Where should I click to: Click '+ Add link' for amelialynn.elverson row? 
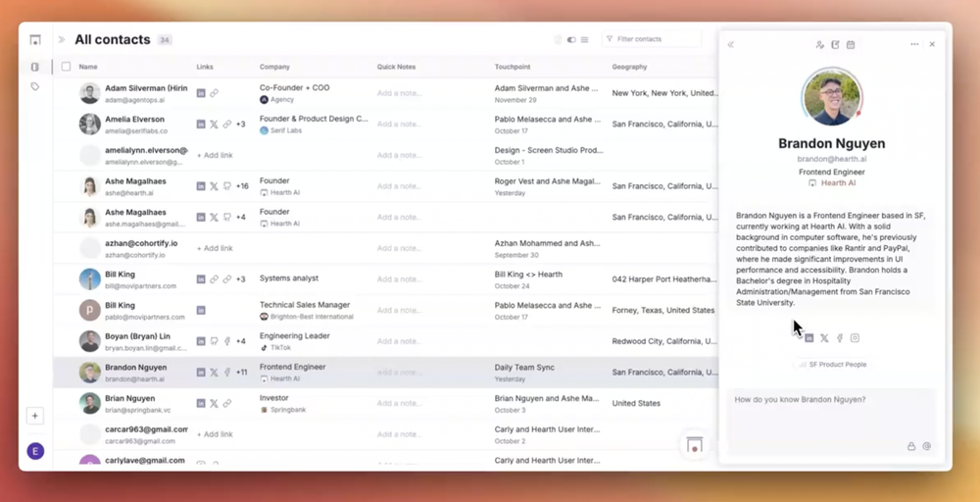pos(215,155)
